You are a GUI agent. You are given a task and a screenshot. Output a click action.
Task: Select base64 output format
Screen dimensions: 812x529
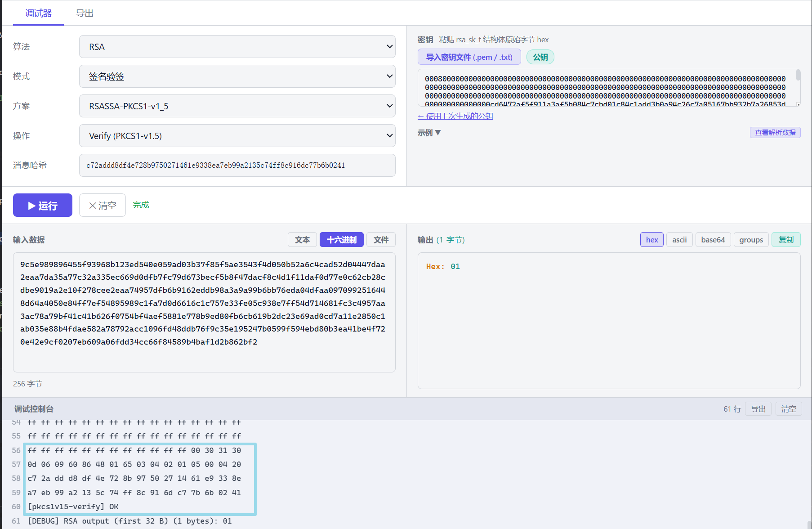click(x=713, y=240)
